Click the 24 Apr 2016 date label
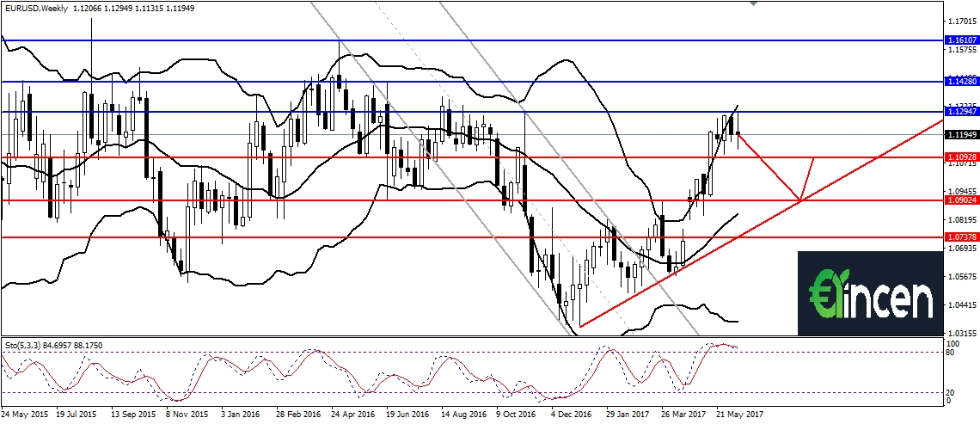 [x=352, y=414]
